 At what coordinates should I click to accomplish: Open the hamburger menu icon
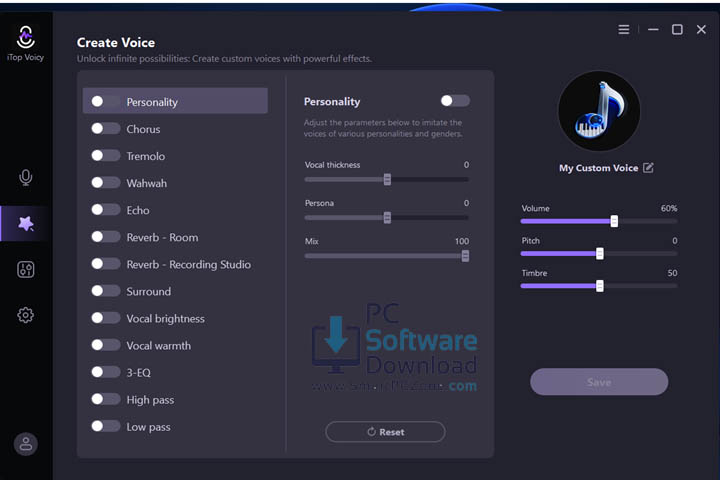[624, 30]
